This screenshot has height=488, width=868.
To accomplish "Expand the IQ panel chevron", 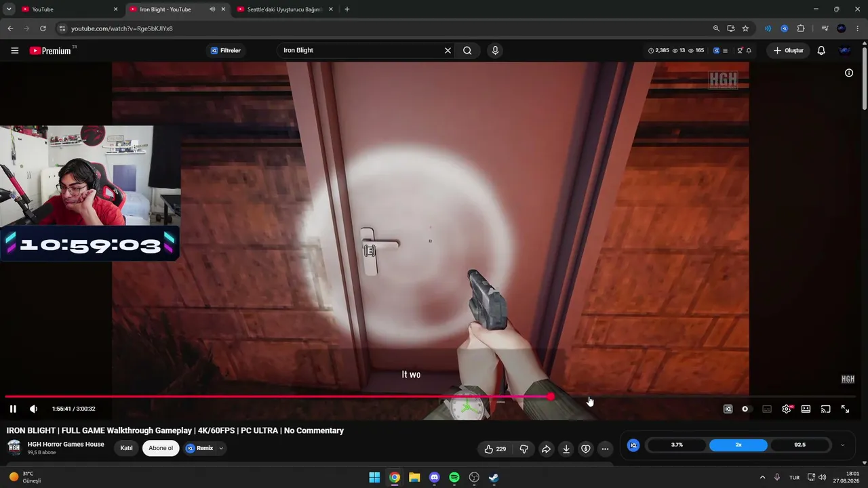I will (x=843, y=445).
